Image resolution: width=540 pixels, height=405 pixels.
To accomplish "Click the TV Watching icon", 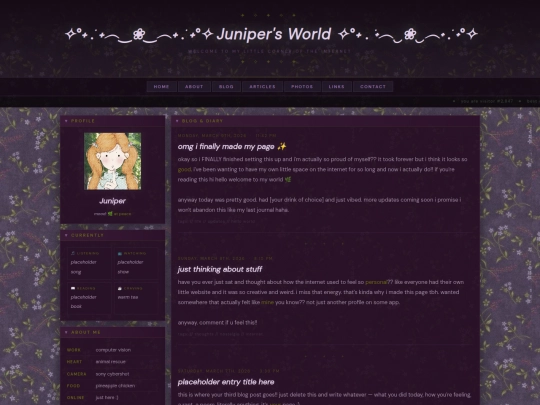I will click(x=120, y=253).
